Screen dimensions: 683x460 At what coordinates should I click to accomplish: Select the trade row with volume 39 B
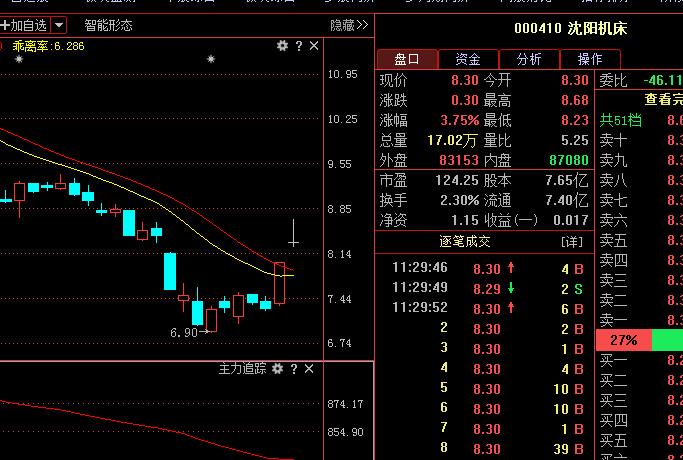pos(484,449)
